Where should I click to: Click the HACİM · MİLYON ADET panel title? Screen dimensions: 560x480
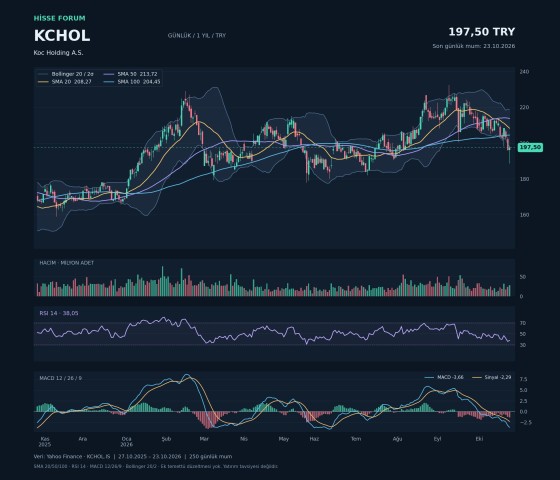pos(66,262)
